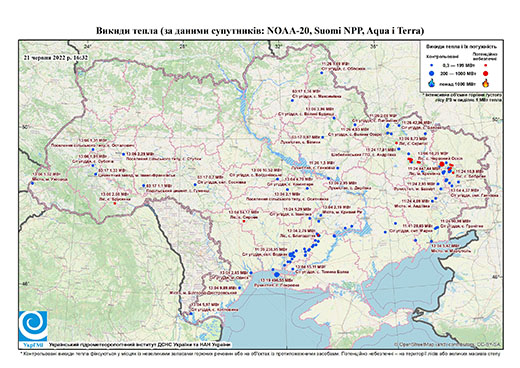
Task: Click the map title mentioning NOAA-20
Action: click(260, 31)
